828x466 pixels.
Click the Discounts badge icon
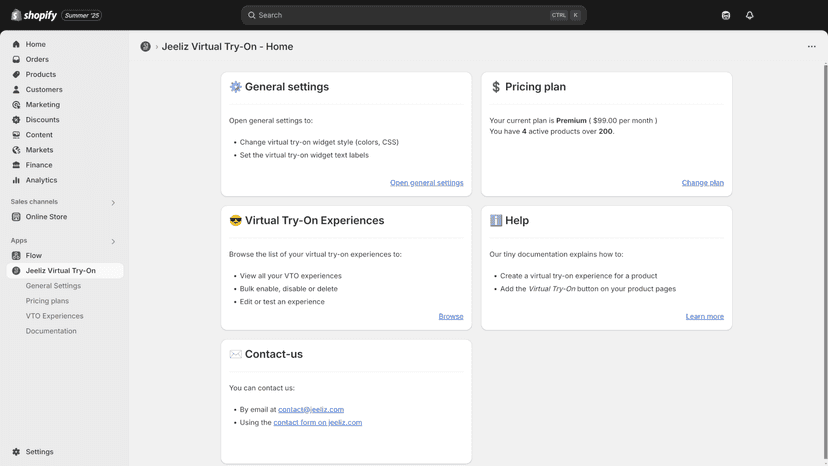coord(16,120)
